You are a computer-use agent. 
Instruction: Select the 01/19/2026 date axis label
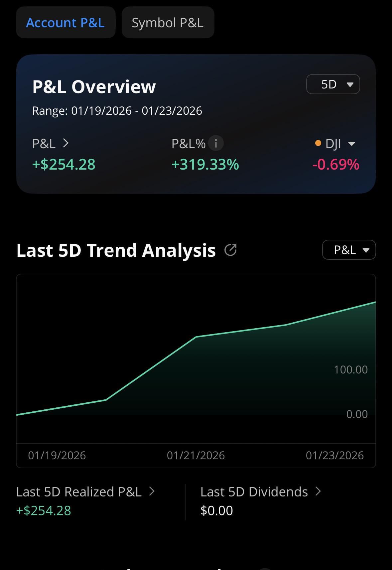(57, 455)
